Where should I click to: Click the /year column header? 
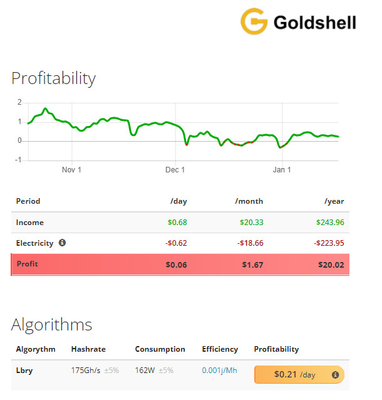click(x=334, y=201)
